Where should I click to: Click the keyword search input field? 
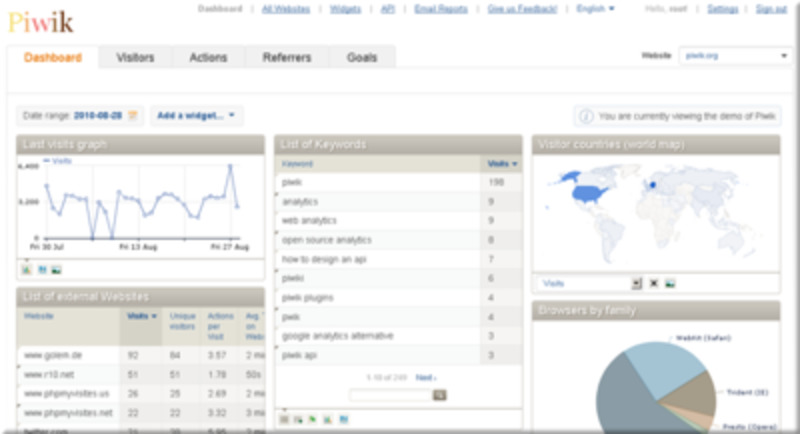391,395
